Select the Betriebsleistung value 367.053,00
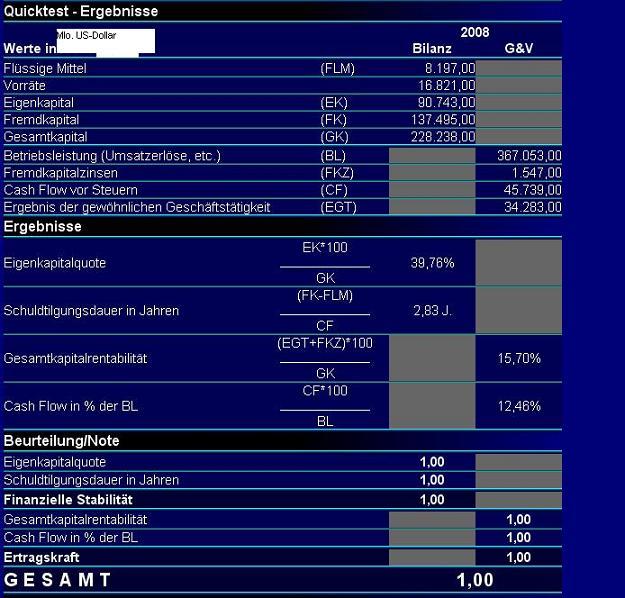 tap(529, 155)
